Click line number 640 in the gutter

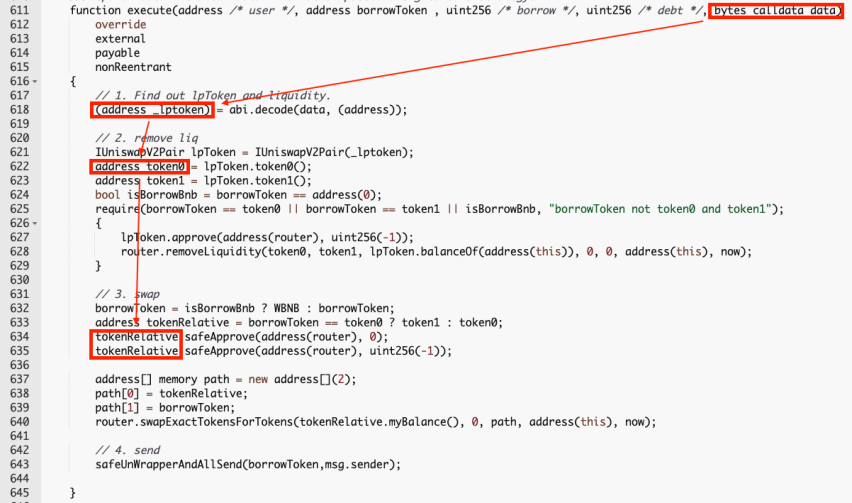click(20, 422)
